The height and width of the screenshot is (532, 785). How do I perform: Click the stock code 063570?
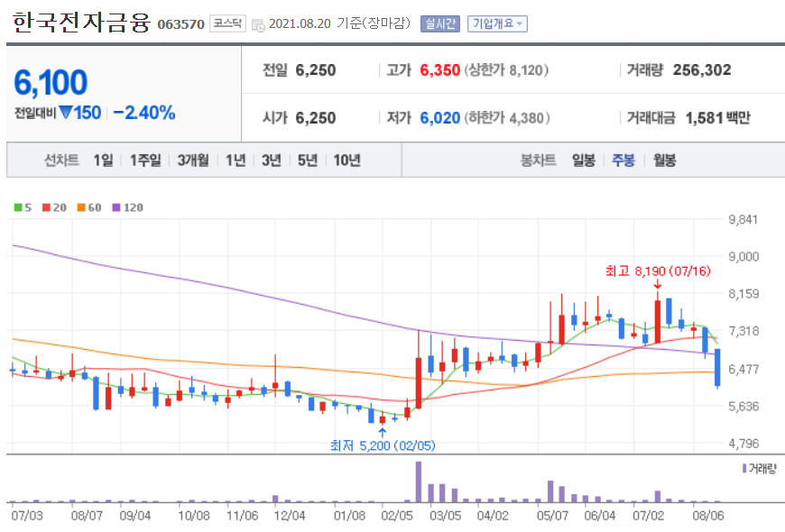[x=180, y=24]
